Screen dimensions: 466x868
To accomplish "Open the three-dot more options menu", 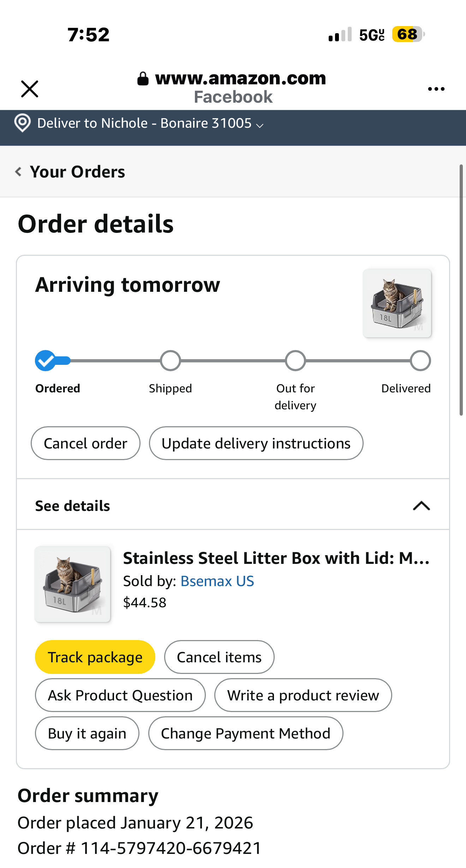I will [436, 89].
